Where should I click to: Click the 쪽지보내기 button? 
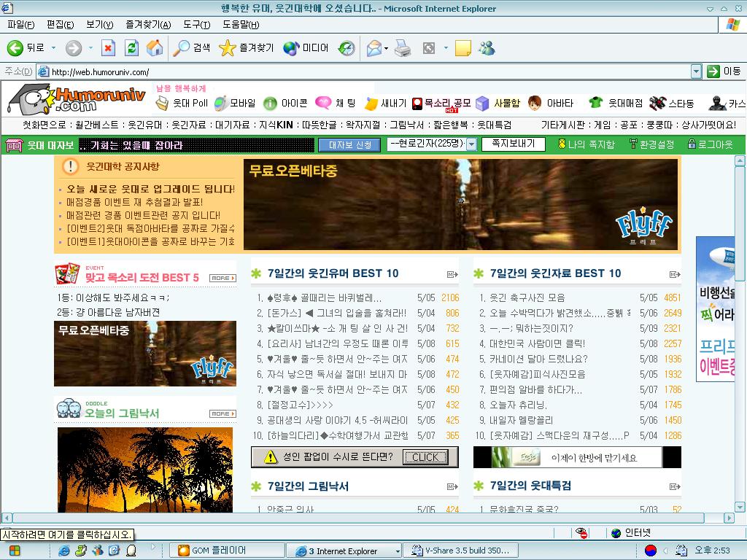point(513,144)
